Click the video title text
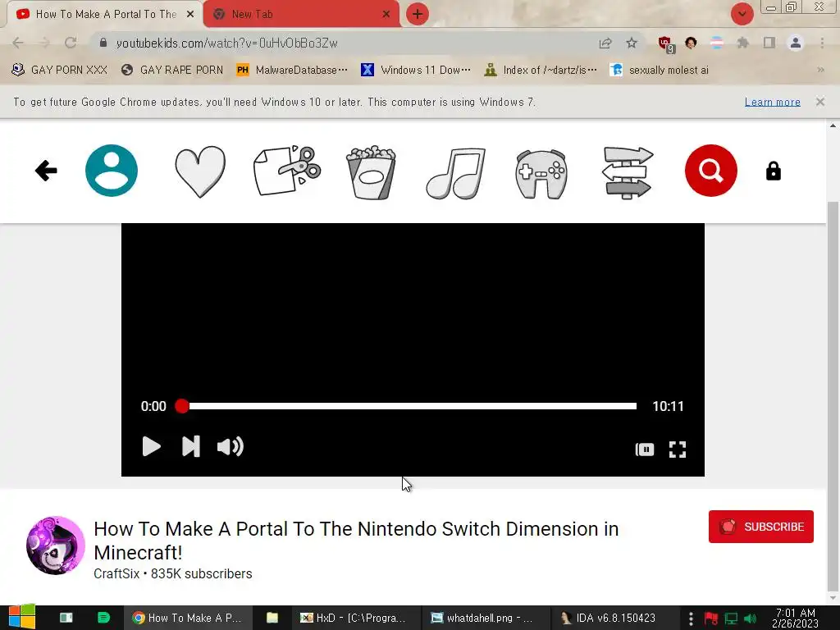The image size is (840, 630). 356,540
